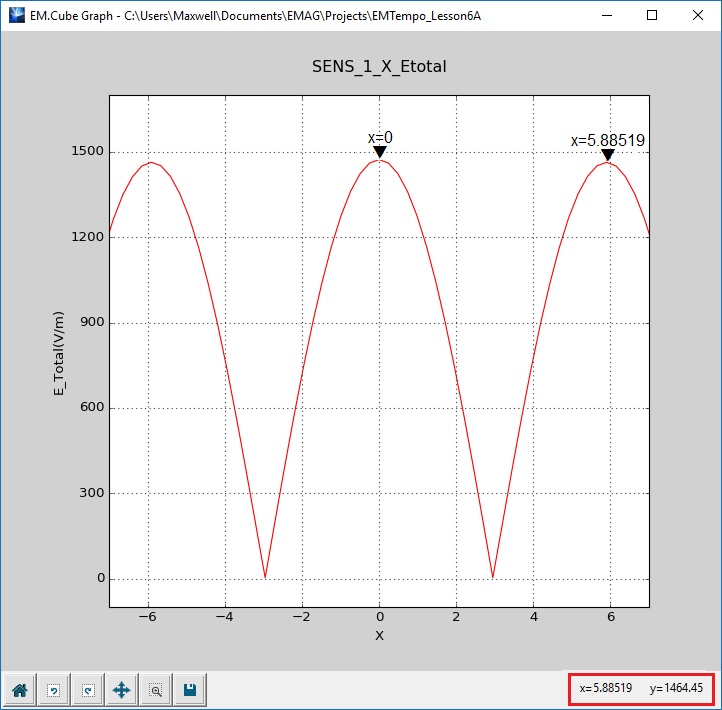
Task: Click the EM.Cube app icon in title bar
Action: coord(16,15)
